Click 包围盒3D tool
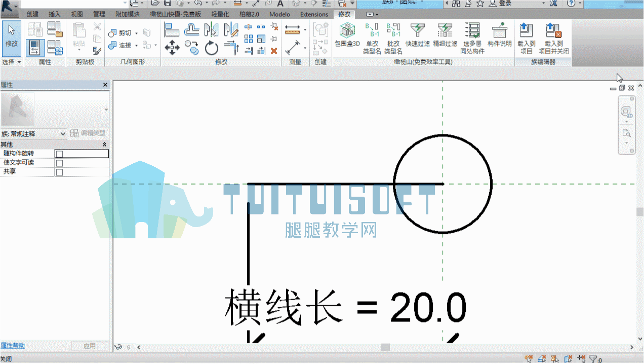 (x=347, y=36)
